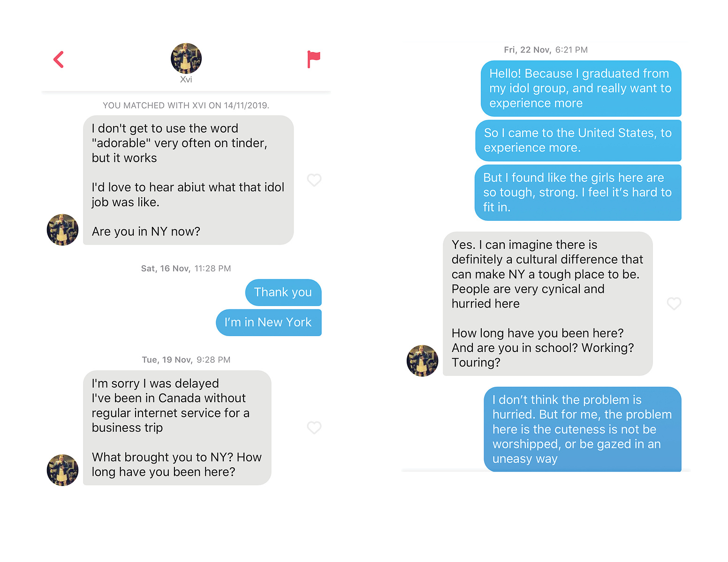This screenshot has width=728, height=562.
Task: Tap "You matched with Xvi" banner text
Action: [186, 105]
